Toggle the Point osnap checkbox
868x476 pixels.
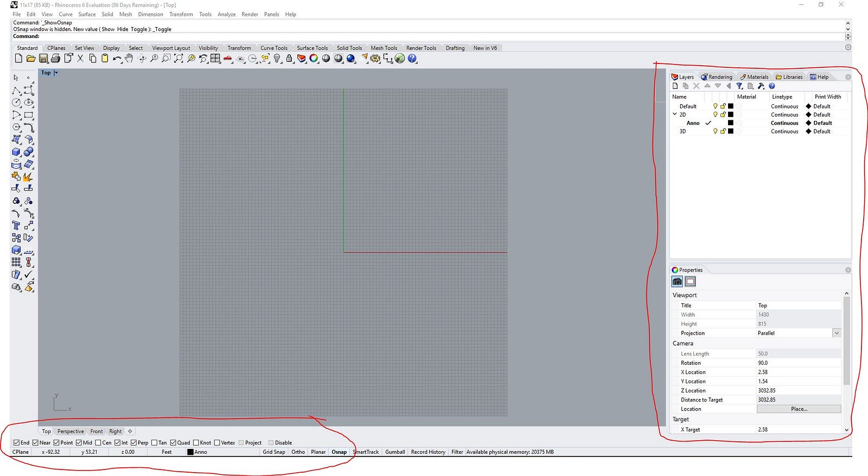(56, 442)
